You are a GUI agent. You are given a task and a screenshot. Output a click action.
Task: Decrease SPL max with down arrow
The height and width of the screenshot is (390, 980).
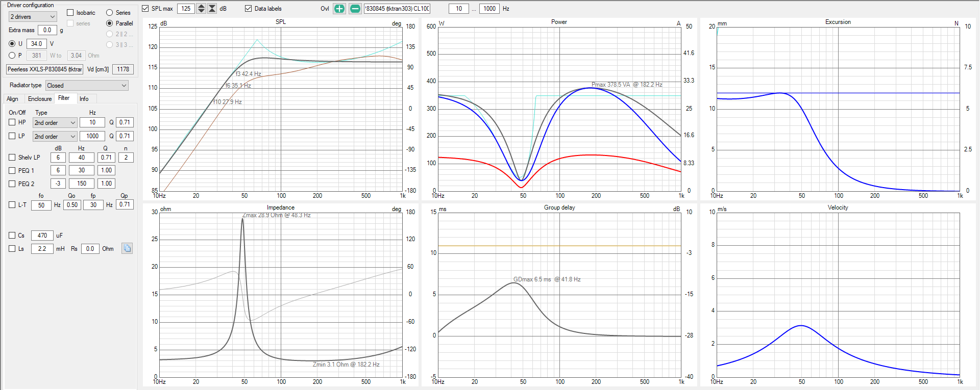201,11
